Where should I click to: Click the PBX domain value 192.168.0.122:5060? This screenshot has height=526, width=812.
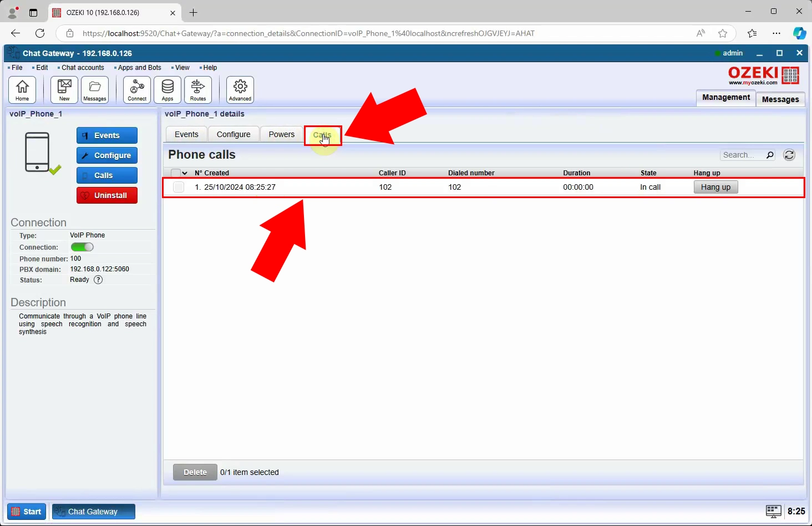pos(99,269)
